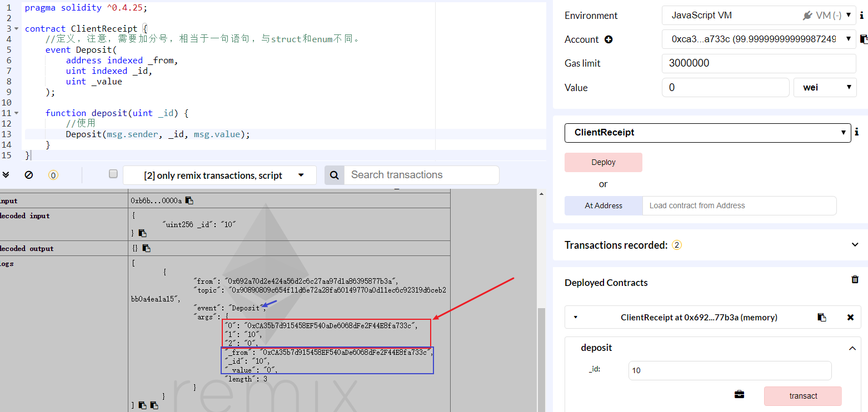868x412 pixels.
Task: Click the 'address indexed _from,' line
Action: [122, 60]
